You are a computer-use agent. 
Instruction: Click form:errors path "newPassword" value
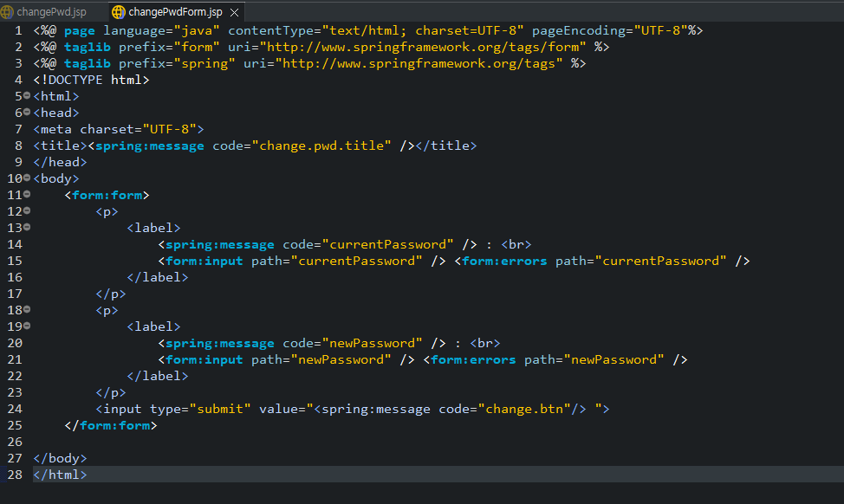click(x=617, y=360)
